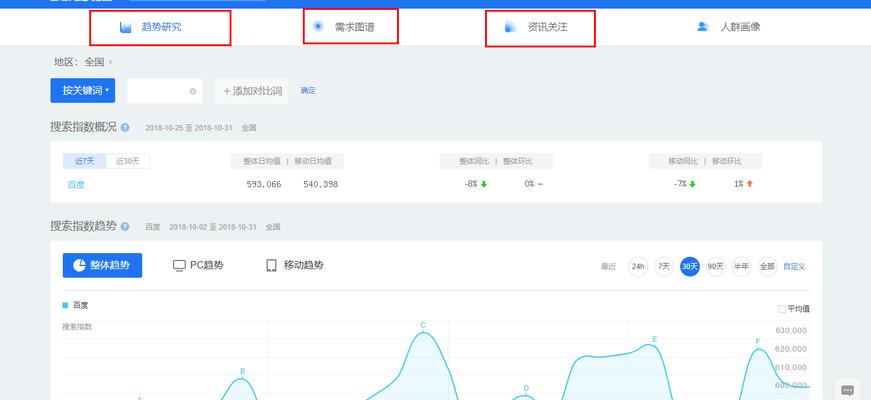This screenshot has width=871, height=400.
Task: Click 添加对比词 button
Action: [x=252, y=91]
